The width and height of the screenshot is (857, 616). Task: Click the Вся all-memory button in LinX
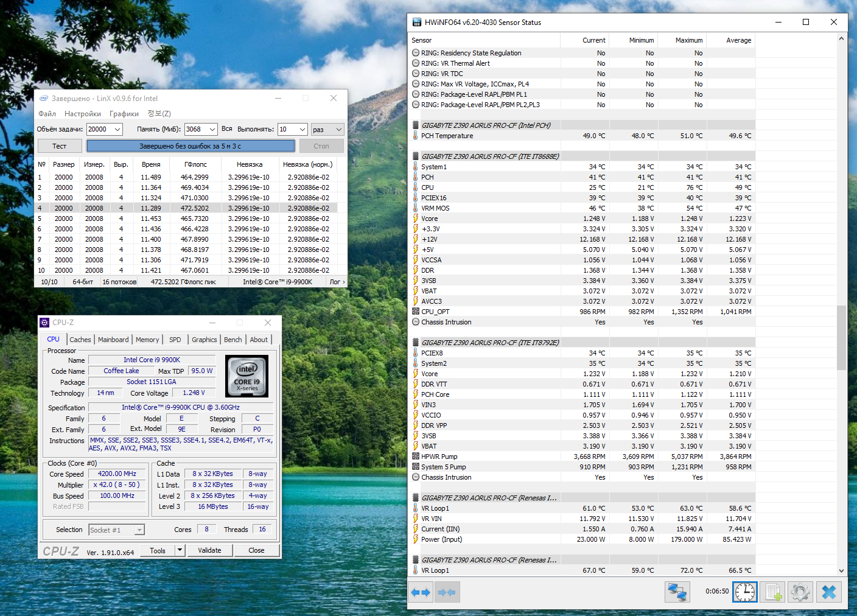pos(227,129)
